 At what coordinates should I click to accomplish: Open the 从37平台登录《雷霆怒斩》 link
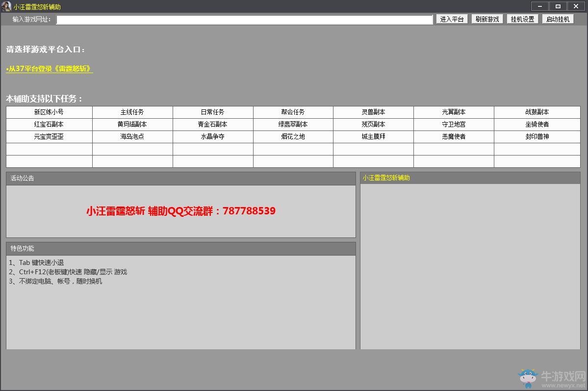click(x=49, y=69)
